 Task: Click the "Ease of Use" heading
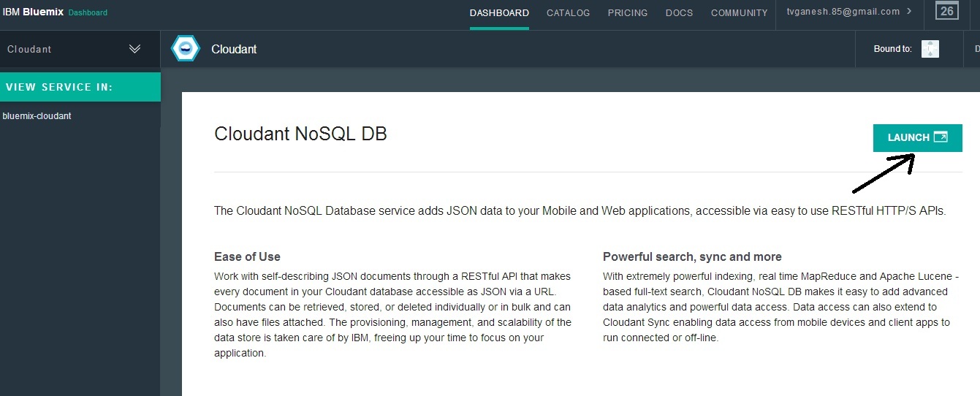point(247,257)
